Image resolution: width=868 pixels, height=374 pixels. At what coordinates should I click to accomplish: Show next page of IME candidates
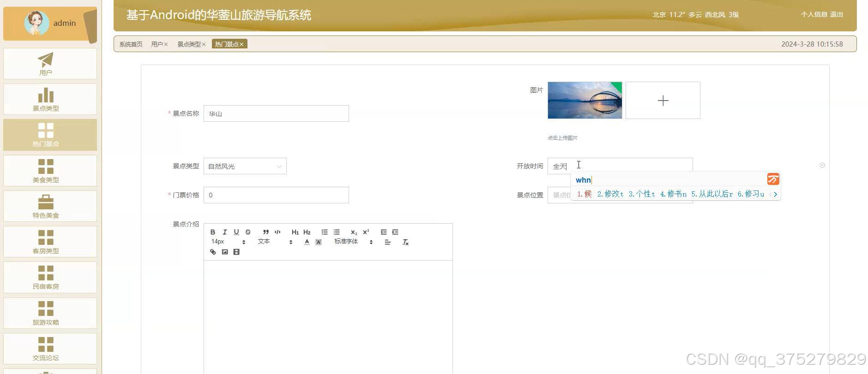776,194
